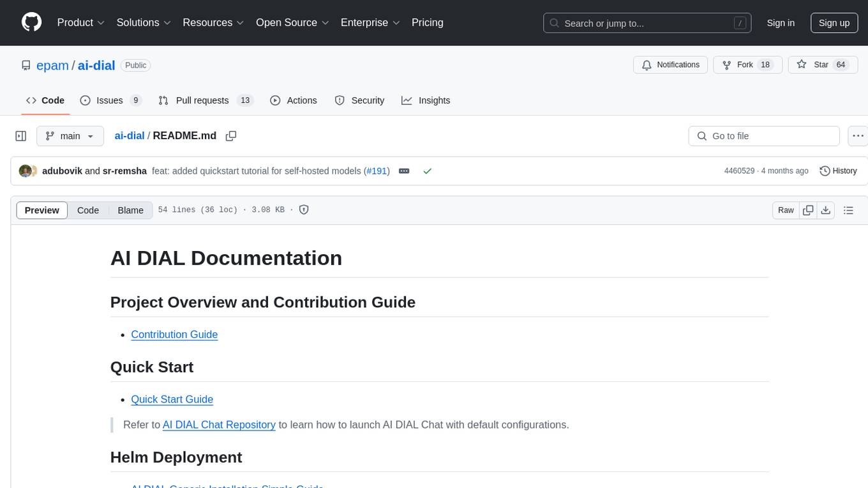Open pull request #191 link
The width and height of the screenshot is (868, 488).
[377, 171]
